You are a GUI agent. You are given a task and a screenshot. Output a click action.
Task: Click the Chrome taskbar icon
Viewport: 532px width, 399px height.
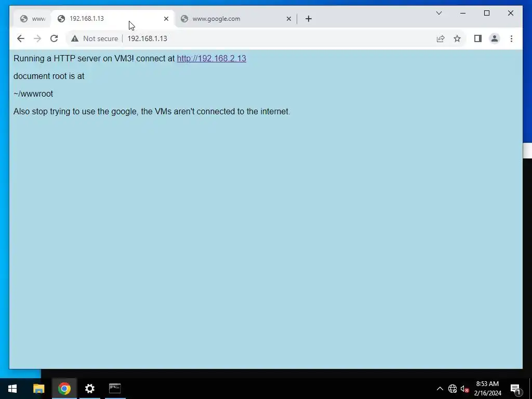(64, 389)
